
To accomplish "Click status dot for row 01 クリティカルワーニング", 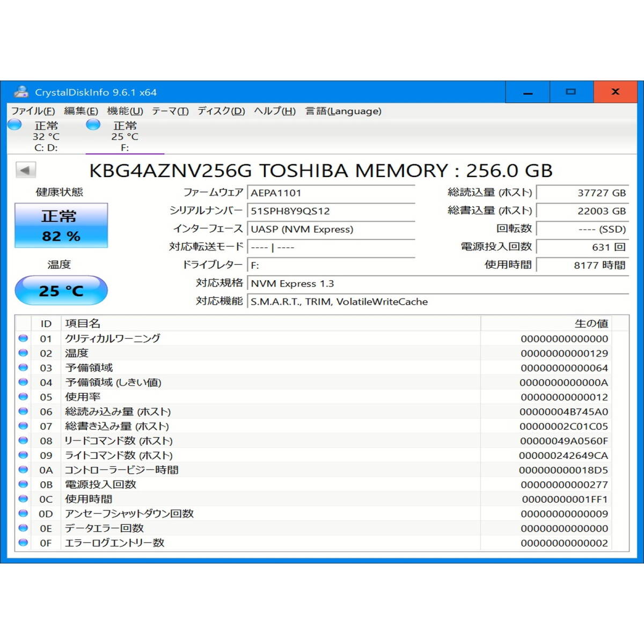I will [x=23, y=338].
